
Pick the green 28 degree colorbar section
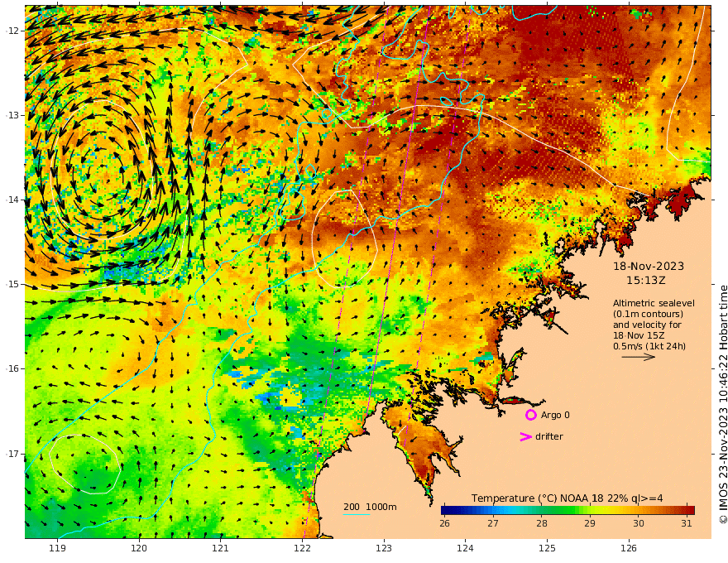pos(542,510)
